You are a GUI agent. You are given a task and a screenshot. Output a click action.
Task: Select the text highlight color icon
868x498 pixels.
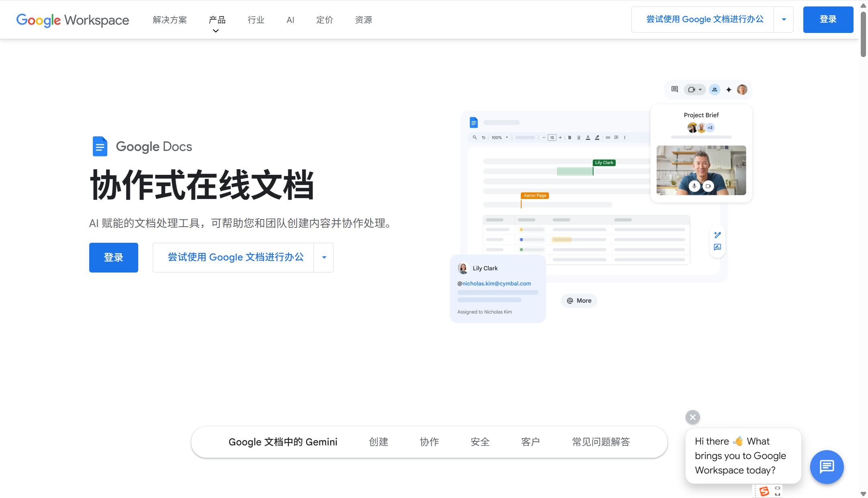(x=598, y=137)
